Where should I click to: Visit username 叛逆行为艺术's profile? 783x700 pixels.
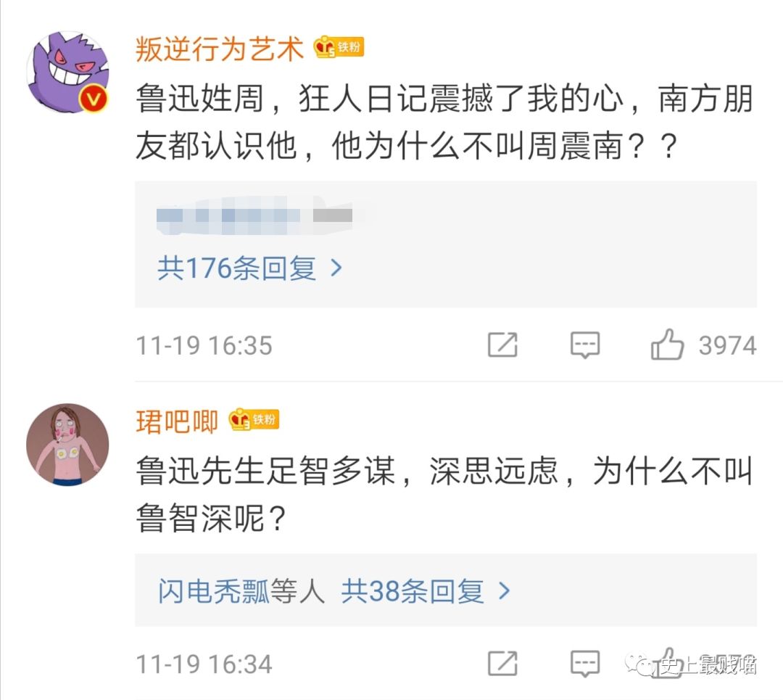tap(220, 49)
